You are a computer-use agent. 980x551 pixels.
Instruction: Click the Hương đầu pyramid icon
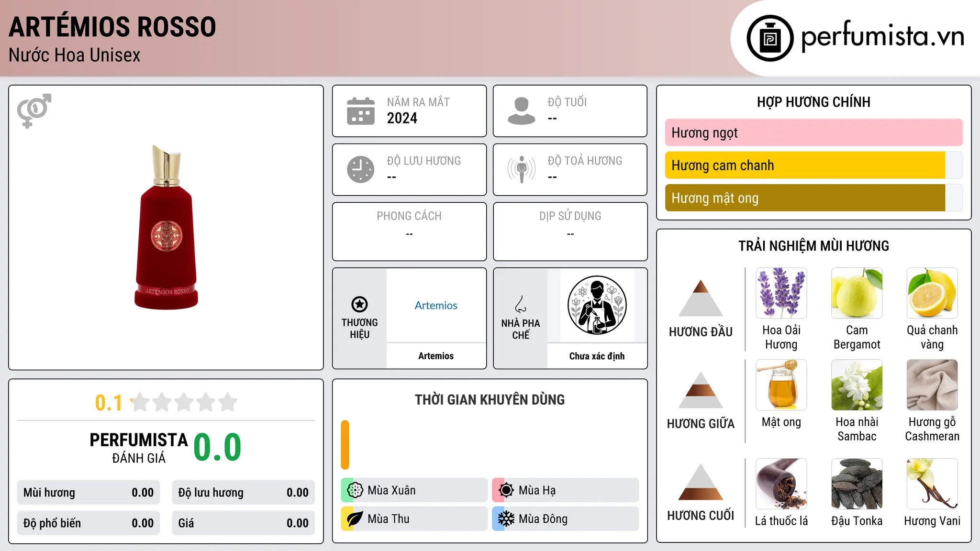pos(701,298)
